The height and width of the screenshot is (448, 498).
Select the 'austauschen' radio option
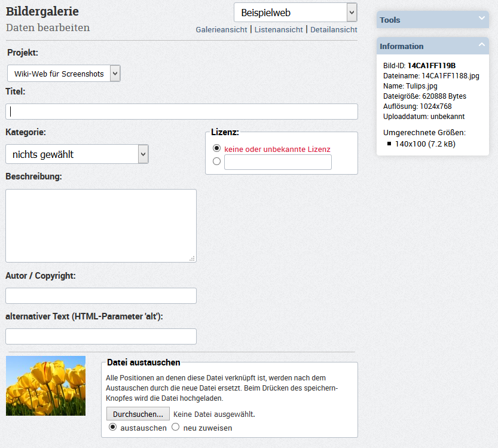[x=112, y=427]
